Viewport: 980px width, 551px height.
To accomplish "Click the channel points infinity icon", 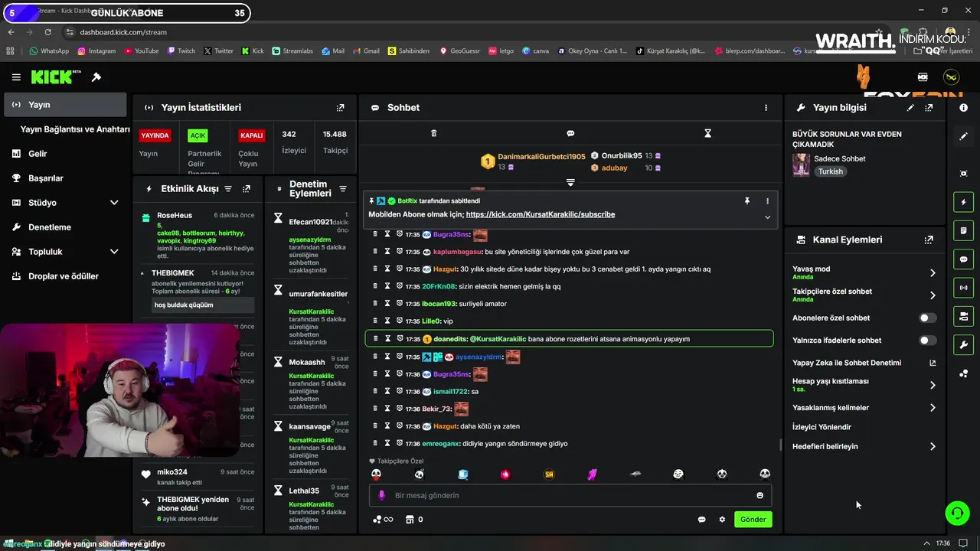I will pos(383,520).
